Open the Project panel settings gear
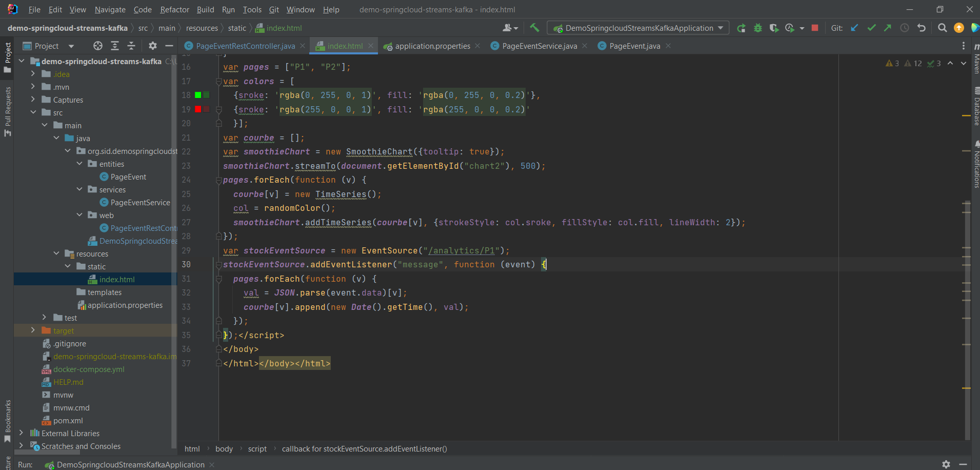 coord(152,46)
